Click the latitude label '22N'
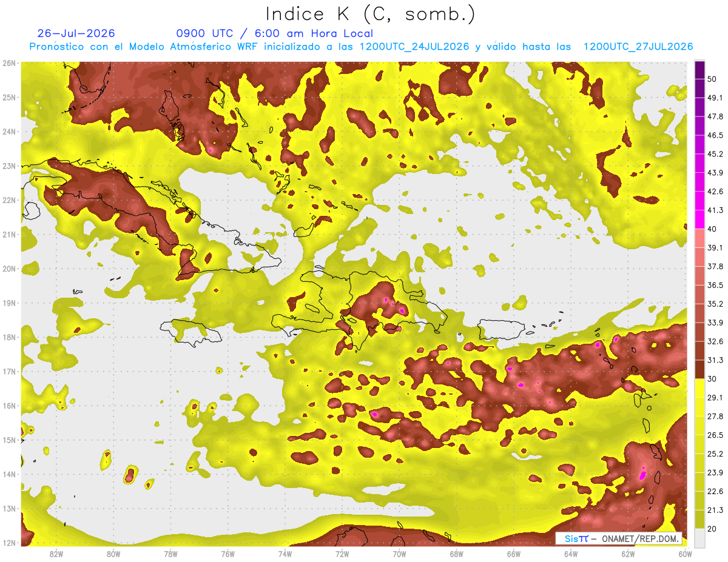The height and width of the screenshot is (562, 728). pyautogui.click(x=8, y=200)
